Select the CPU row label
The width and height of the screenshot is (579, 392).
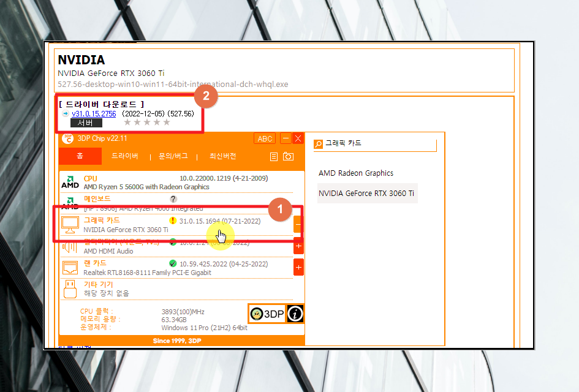pyautogui.click(x=91, y=179)
